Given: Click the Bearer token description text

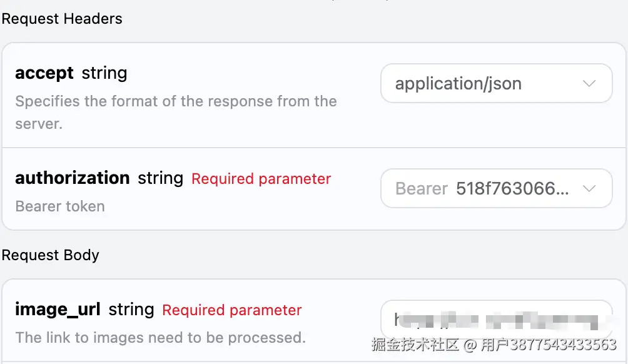Looking at the screenshot, I should pyautogui.click(x=60, y=206).
